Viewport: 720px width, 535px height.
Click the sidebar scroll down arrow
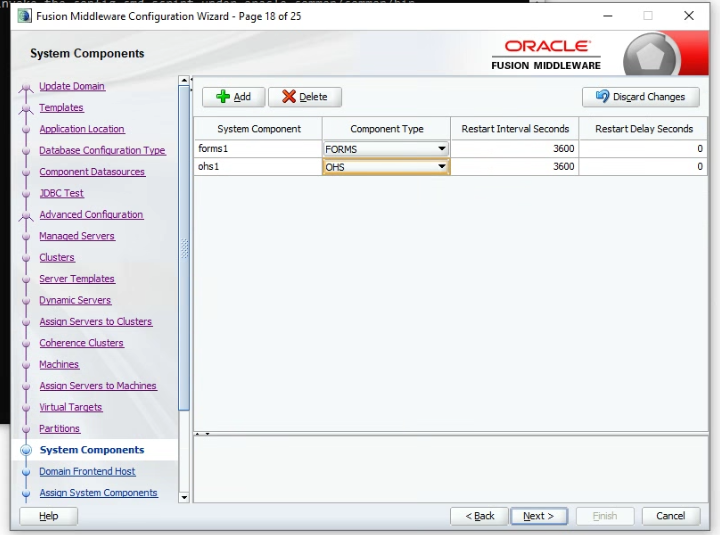(x=184, y=497)
